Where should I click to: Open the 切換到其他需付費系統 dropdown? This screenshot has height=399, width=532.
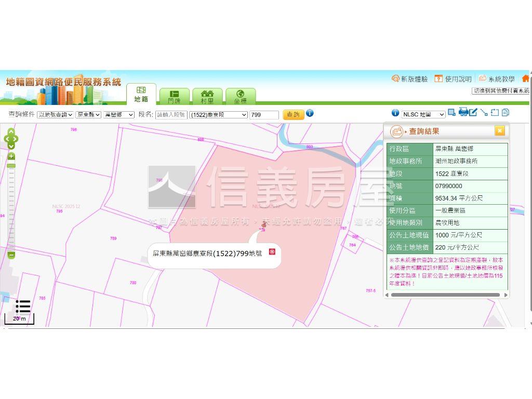[x=501, y=90]
